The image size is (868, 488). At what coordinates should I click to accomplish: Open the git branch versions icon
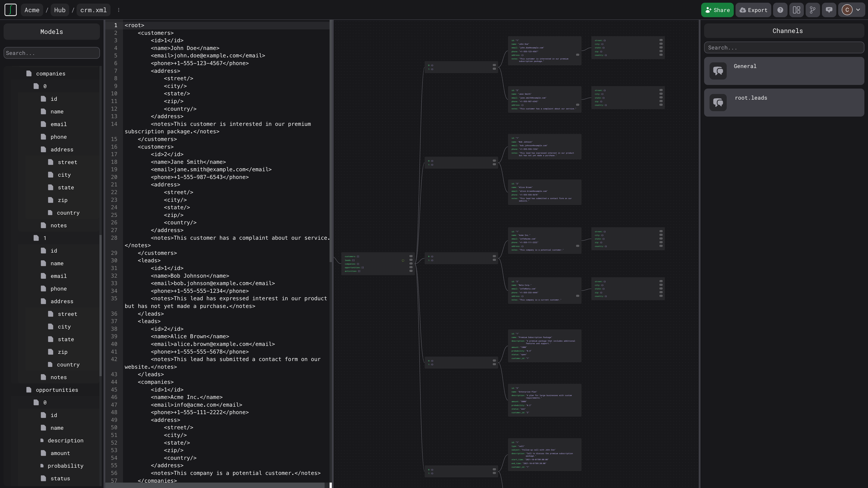[x=812, y=10]
